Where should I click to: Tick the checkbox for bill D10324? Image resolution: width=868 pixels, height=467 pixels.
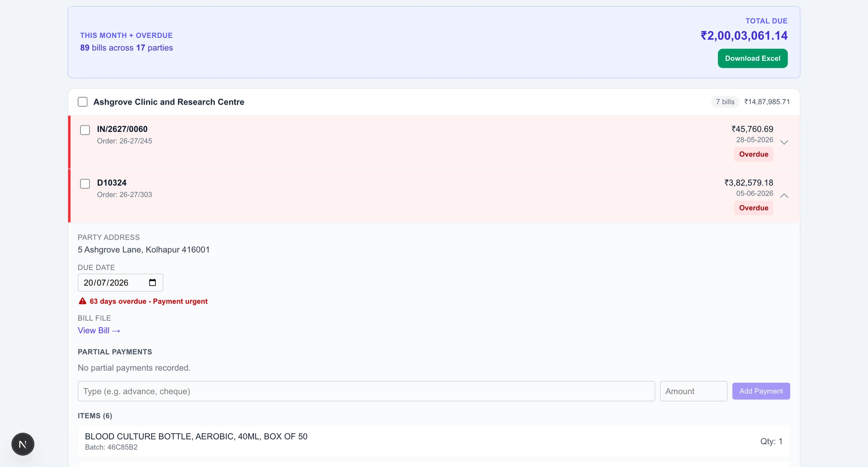click(x=85, y=184)
